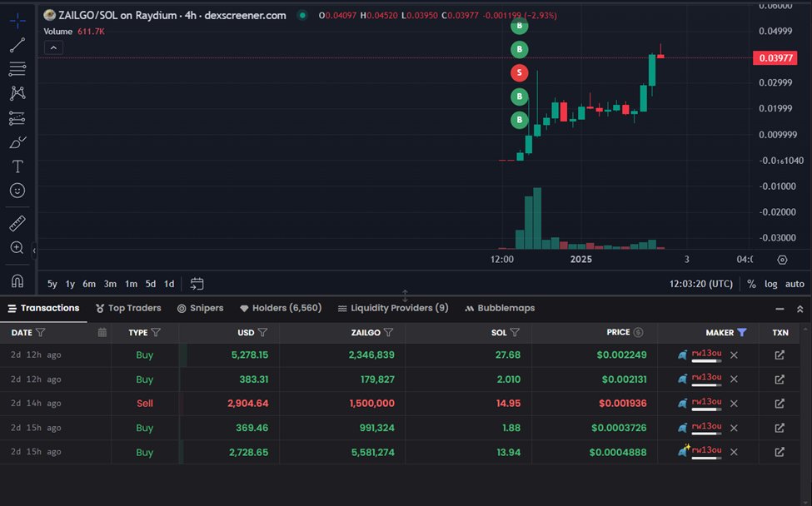The width and height of the screenshot is (812, 506).
Task: Remove maker filter on the 2,728.65 row
Action: coord(734,452)
